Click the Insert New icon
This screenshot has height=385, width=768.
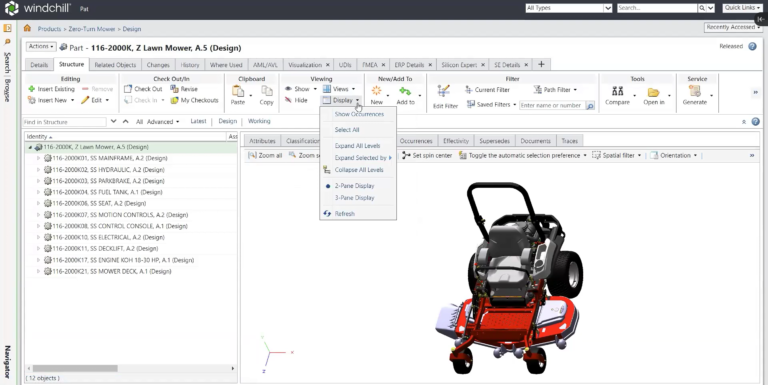(32, 100)
